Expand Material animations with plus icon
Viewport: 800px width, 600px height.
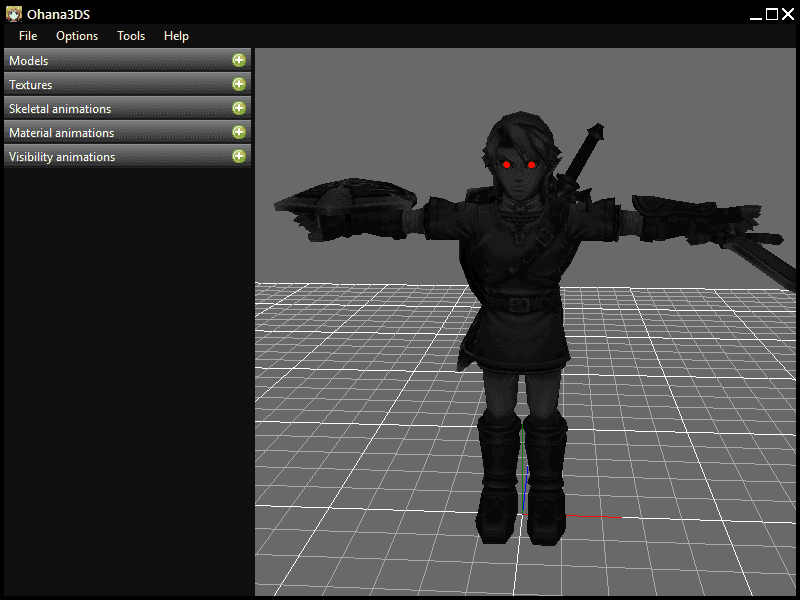239,132
